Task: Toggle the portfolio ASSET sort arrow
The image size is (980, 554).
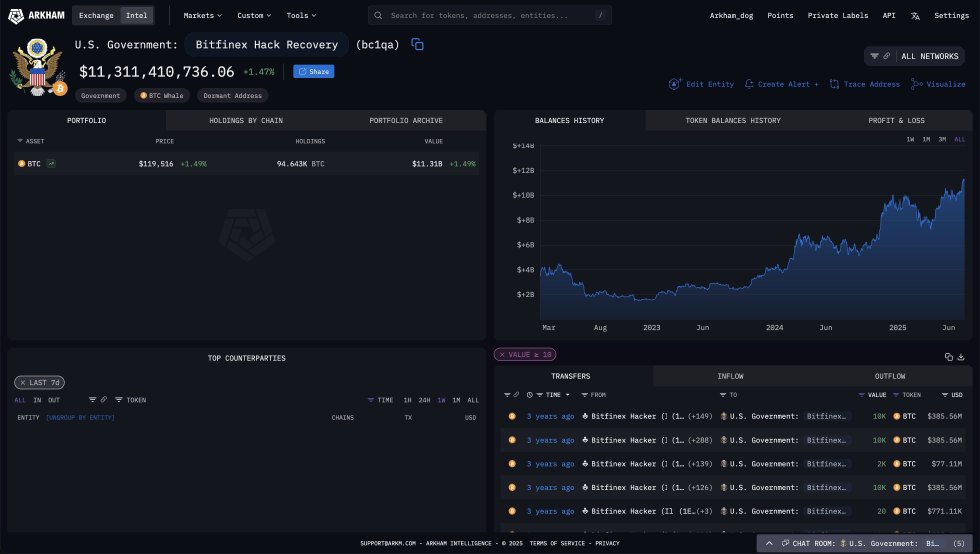Action: click(x=20, y=141)
